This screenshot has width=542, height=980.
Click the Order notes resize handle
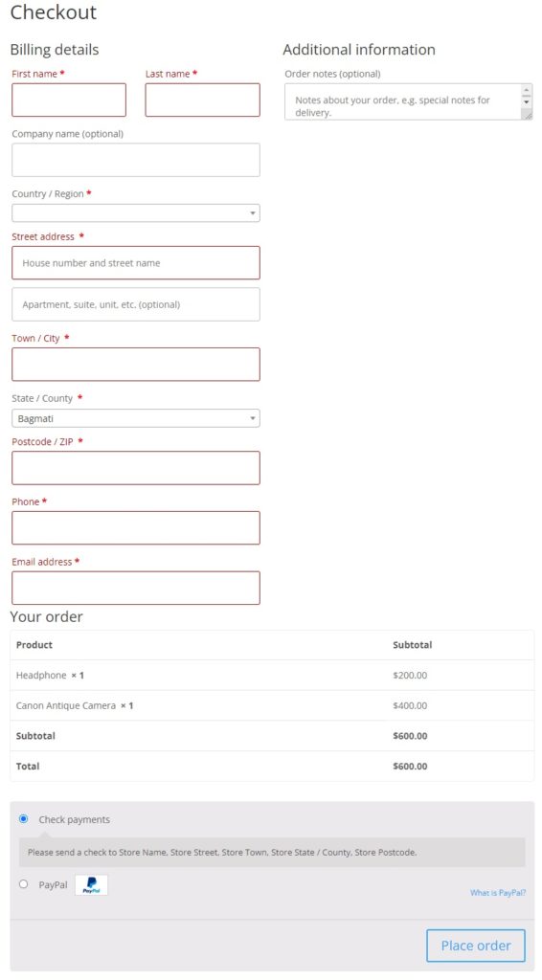coord(528,115)
